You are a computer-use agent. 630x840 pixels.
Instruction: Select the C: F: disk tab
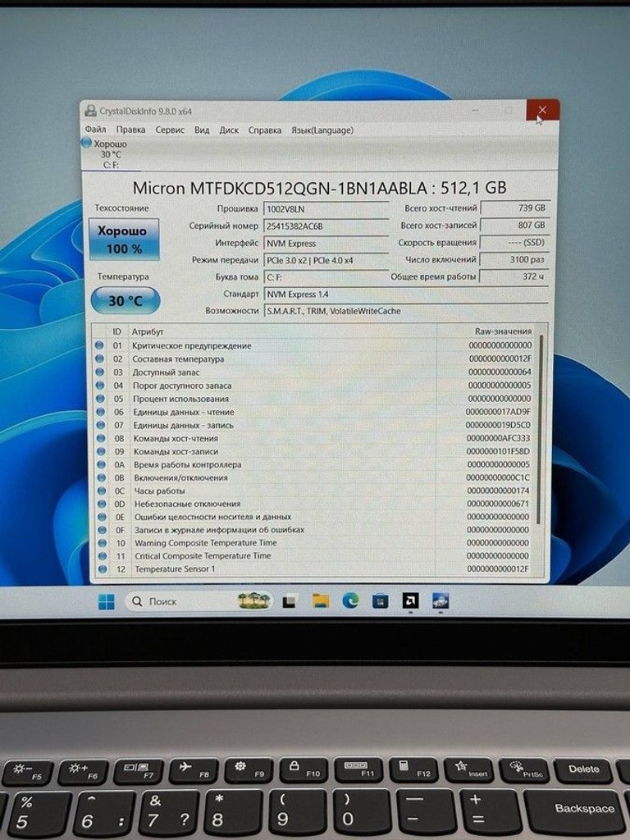coord(111,154)
